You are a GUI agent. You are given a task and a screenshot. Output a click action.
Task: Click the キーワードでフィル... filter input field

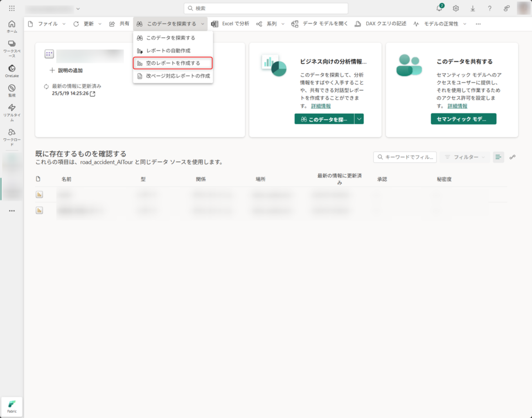(405, 157)
